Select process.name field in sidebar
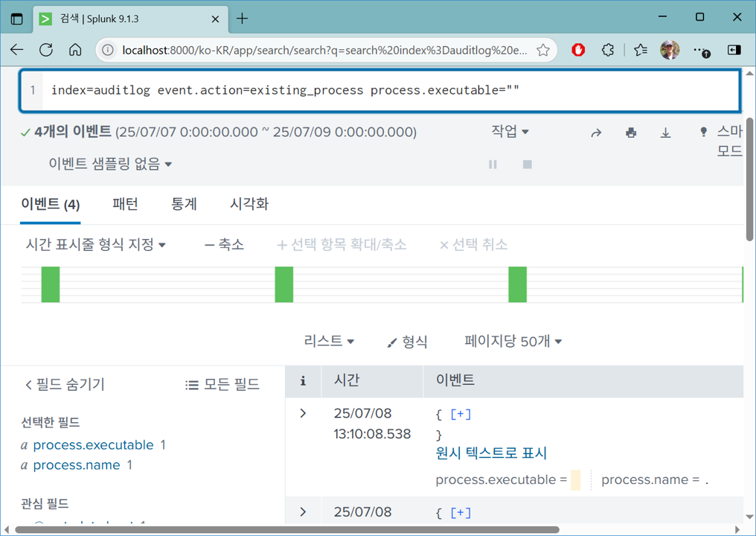Screen dimensions: 756x536 click(77, 465)
